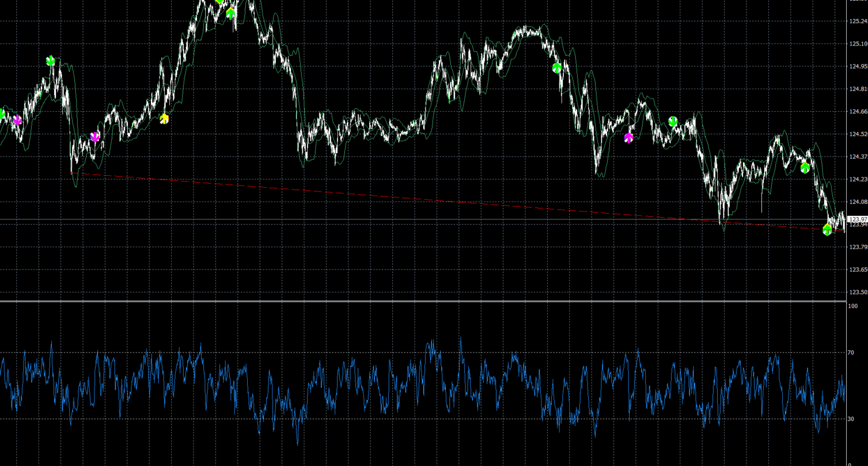This screenshot has width=868, height=466.
Task: Click the 70 level label on the oscillator scale
Action: (x=852, y=352)
